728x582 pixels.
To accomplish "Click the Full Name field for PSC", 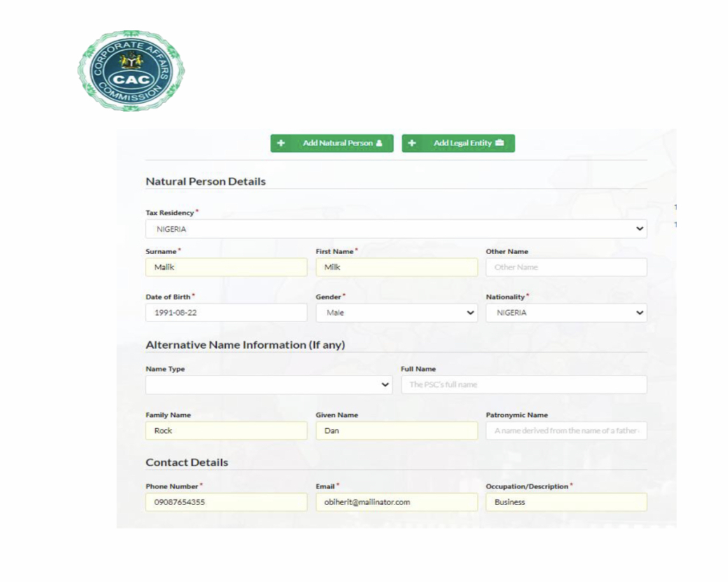I will click(523, 384).
